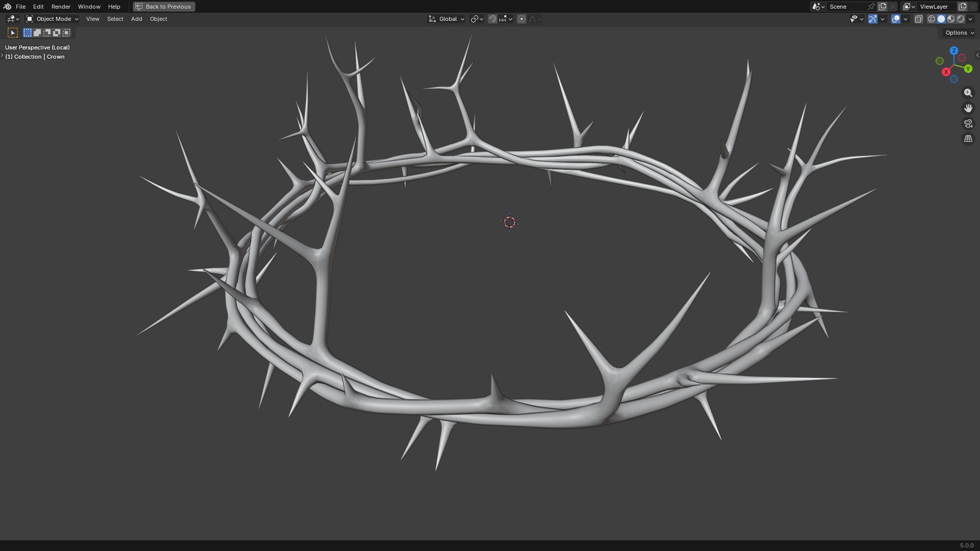980x551 pixels.
Task: Click the blue Z axis gizmo handle
Action: tap(953, 51)
